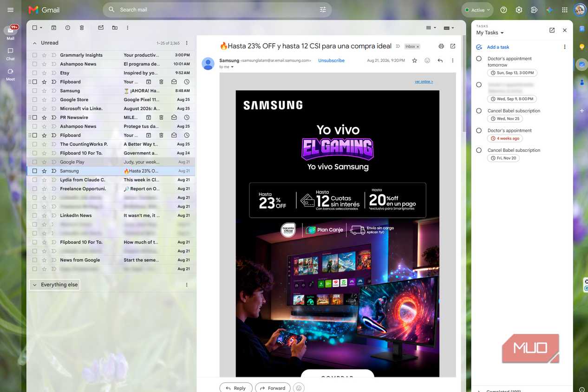The width and height of the screenshot is (588, 392).
Task: Open Tasks panel more options menu
Action: click(x=565, y=47)
